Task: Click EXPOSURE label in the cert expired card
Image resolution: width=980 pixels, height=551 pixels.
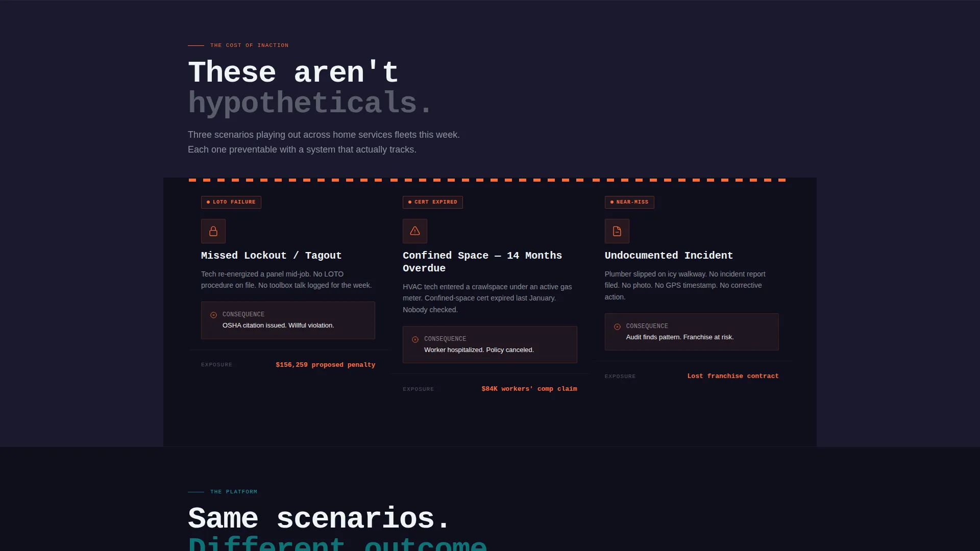Action: [418, 389]
